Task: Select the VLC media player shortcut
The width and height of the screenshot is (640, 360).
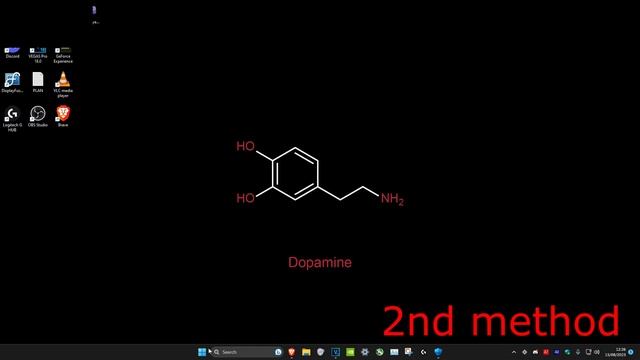Action: [x=63, y=84]
